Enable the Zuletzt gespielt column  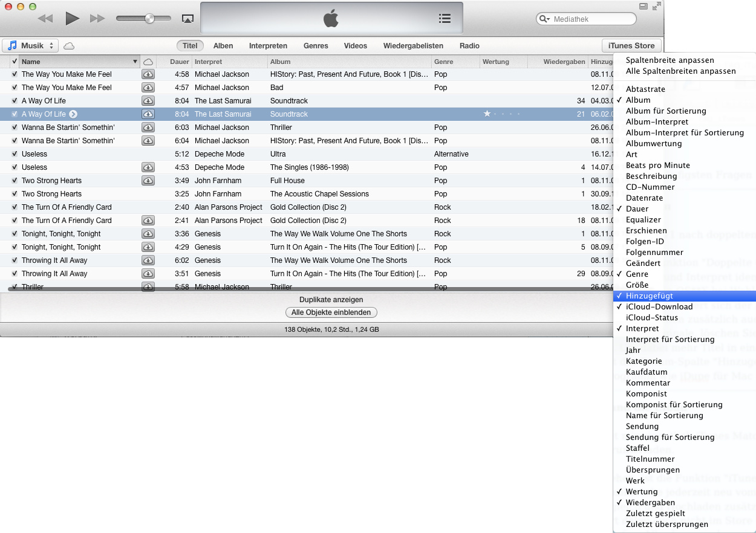point(685,514)
